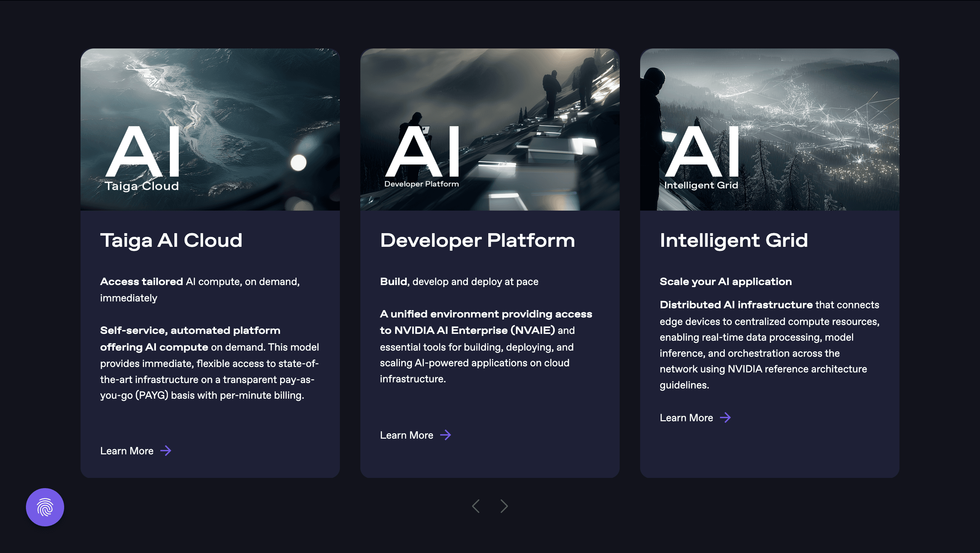Select the Taiga AI Cloud heading
Screen dimensions: 980x553
click(x=171, y=240)
